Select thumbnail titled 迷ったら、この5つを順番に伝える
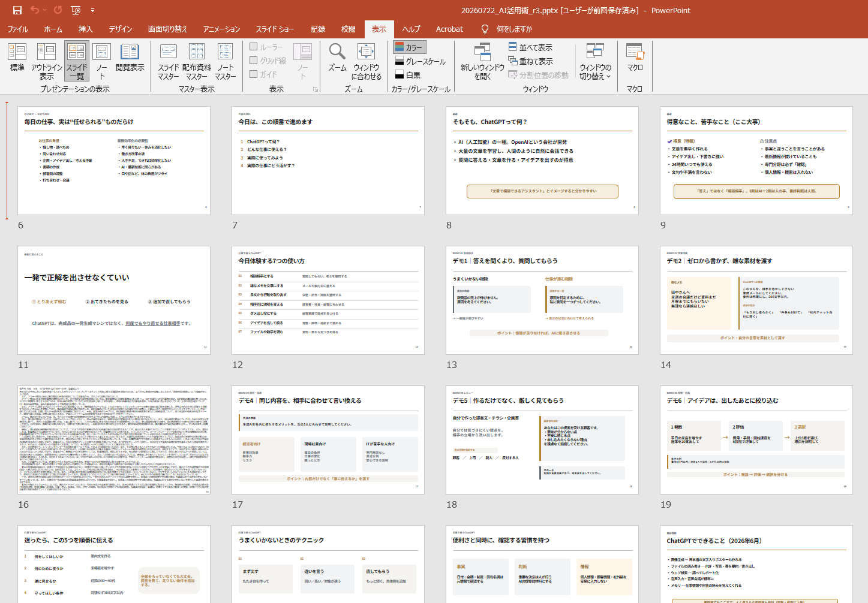Image resolution: width=868 pixels, height=603 pixels. pos(114,564)
